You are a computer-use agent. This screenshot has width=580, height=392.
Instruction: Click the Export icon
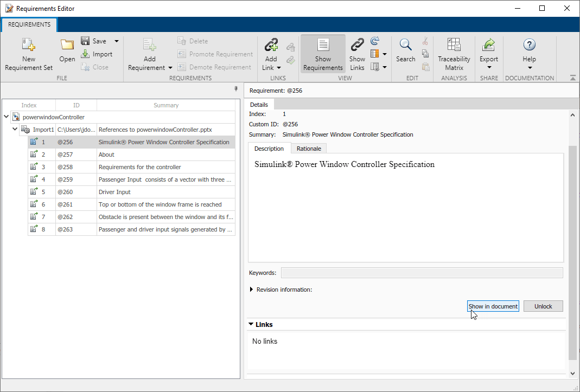488,49
